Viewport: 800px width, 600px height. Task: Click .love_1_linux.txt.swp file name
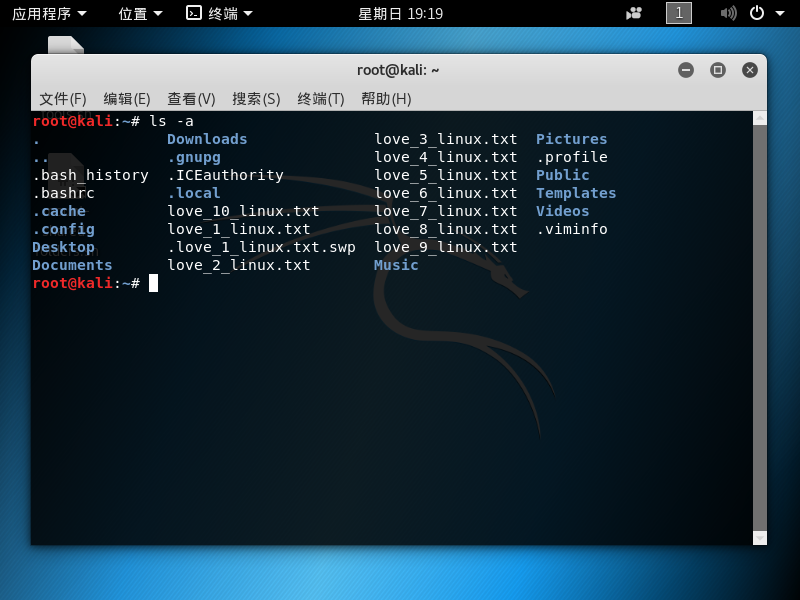tap(261, 247)
